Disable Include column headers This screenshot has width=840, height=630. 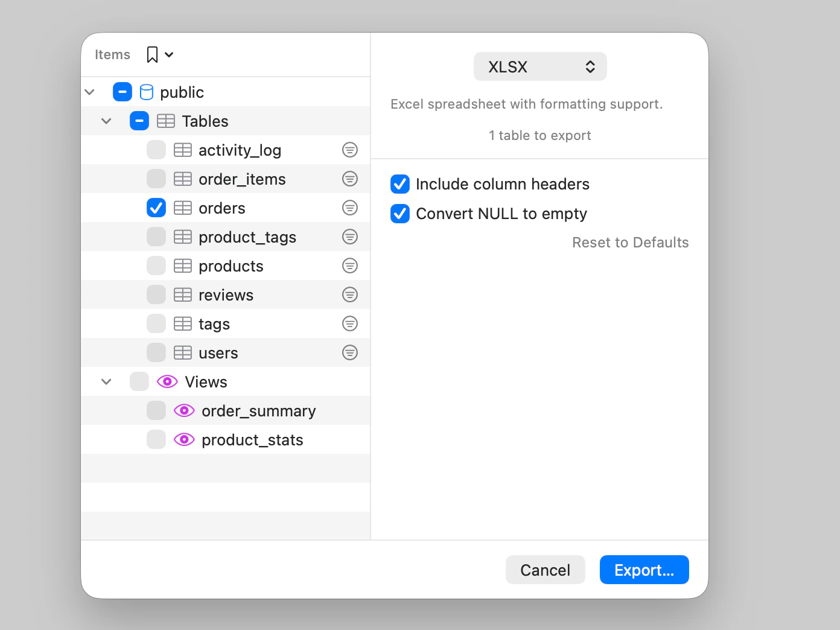400,184
